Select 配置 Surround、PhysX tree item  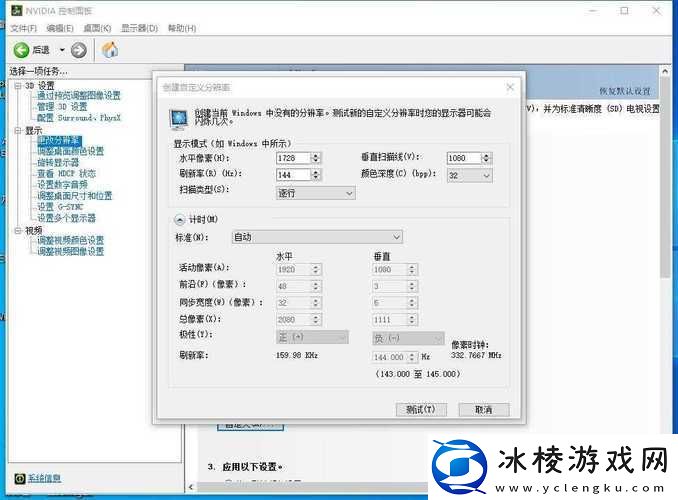(x=79, y=118)
